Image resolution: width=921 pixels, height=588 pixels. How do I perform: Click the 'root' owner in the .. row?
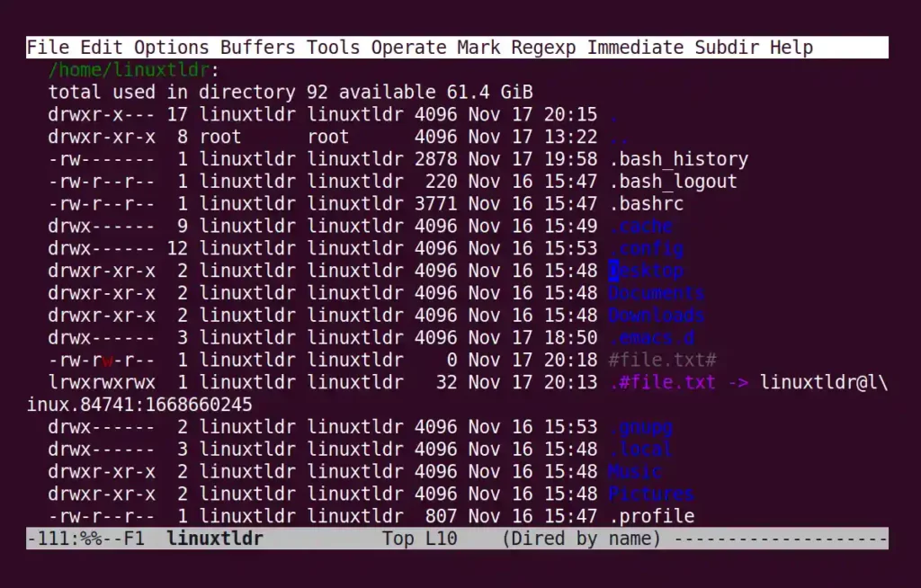click(220, 137)
